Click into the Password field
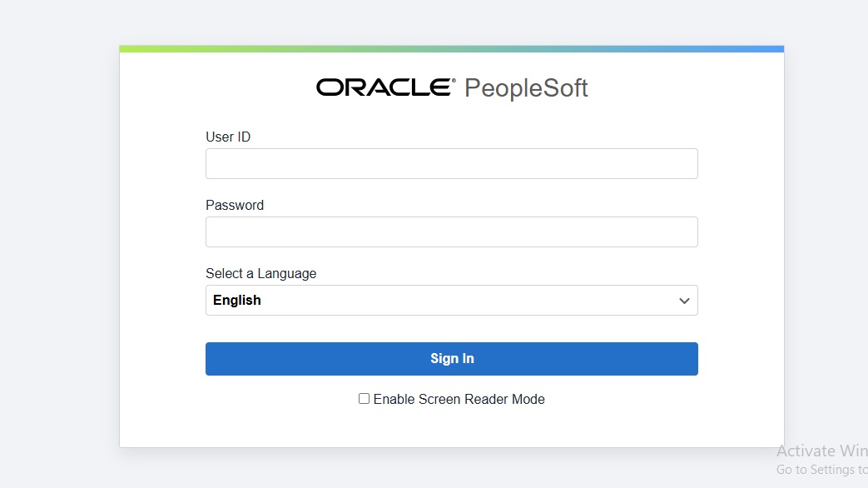 451,232
